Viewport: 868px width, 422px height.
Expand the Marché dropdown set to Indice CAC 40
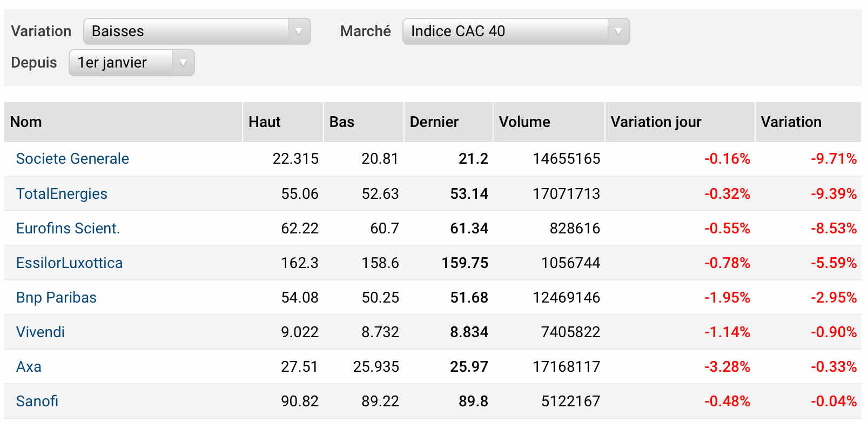[516, 31]
